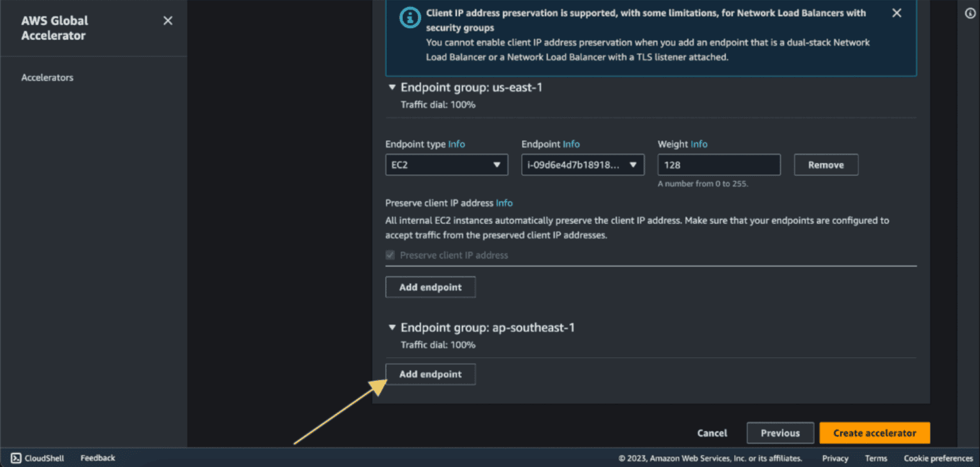Go back using the Previous button
Viewport: 980px width, 467px height.
pyautogui.click(x=780, y=433)
